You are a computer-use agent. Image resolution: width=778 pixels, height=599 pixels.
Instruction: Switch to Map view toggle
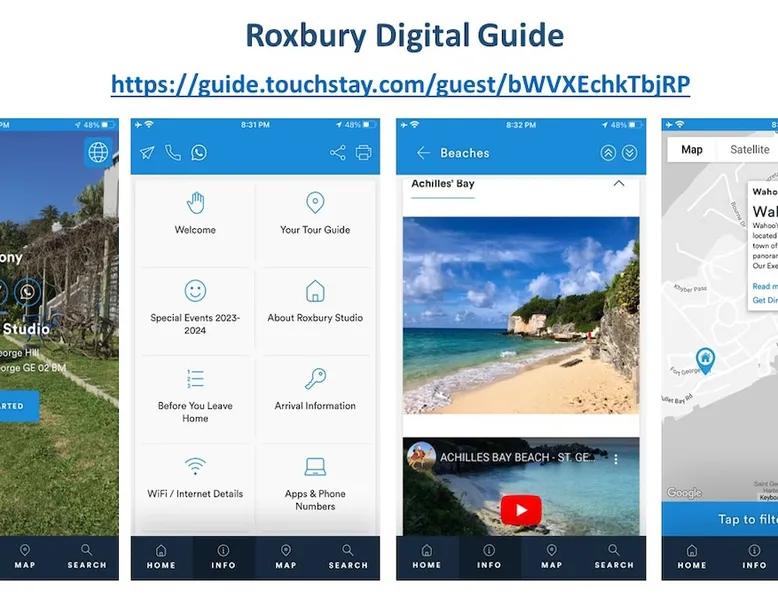[x=692, y=149]
